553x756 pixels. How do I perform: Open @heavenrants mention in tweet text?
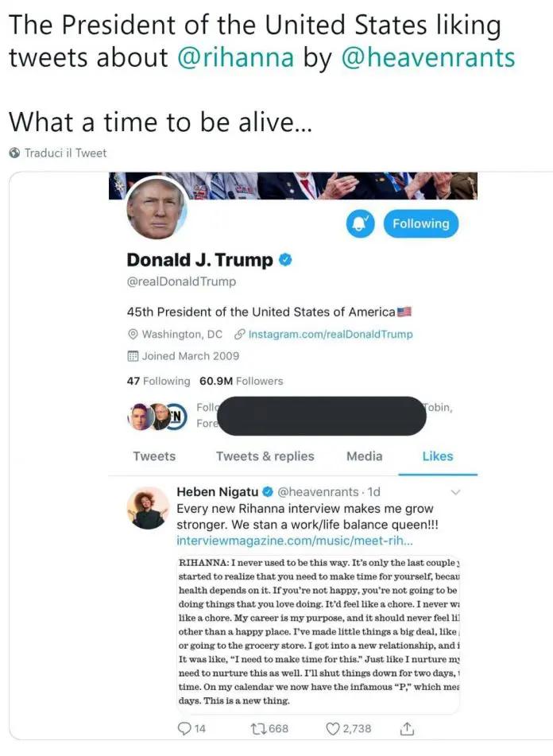point(428,57)
